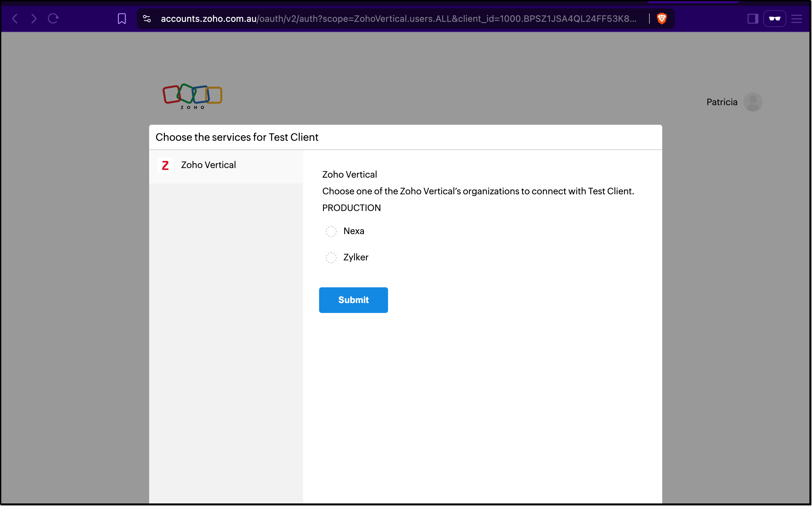Click the Nexa label text

coord(353,231)
